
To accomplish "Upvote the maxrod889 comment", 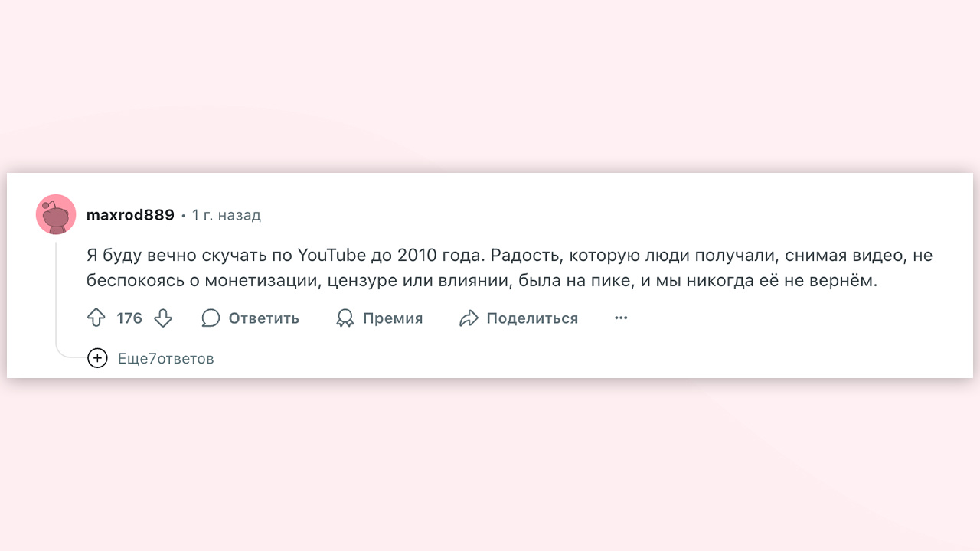I will click(x=96, y=318).
